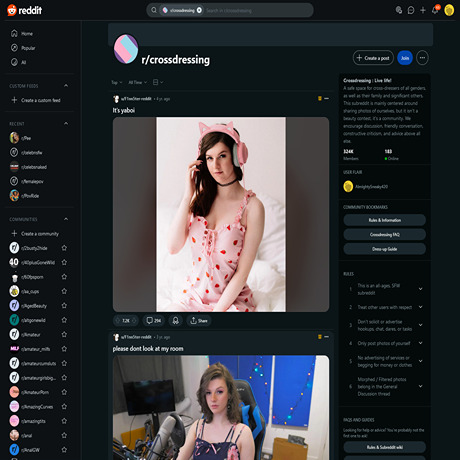The image size is (460, 460).
Task: Click the plus icon for Create a custom feed
Action: coord(14,100)
